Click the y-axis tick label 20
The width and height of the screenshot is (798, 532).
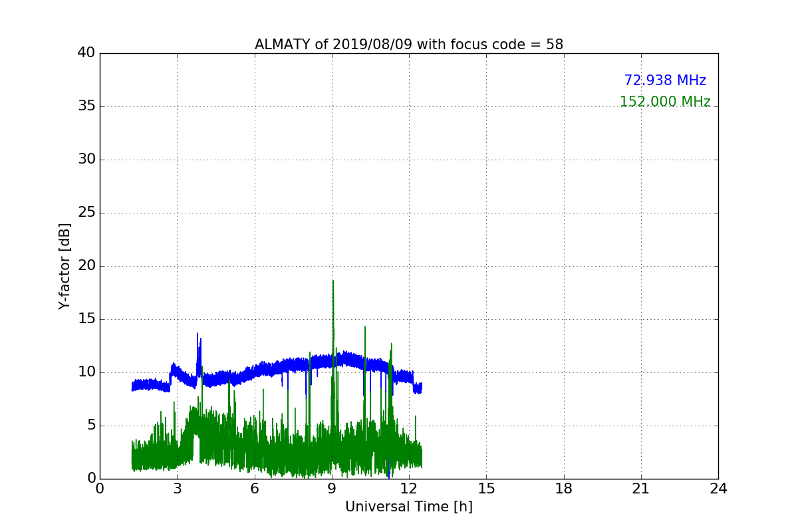[86, 266]
